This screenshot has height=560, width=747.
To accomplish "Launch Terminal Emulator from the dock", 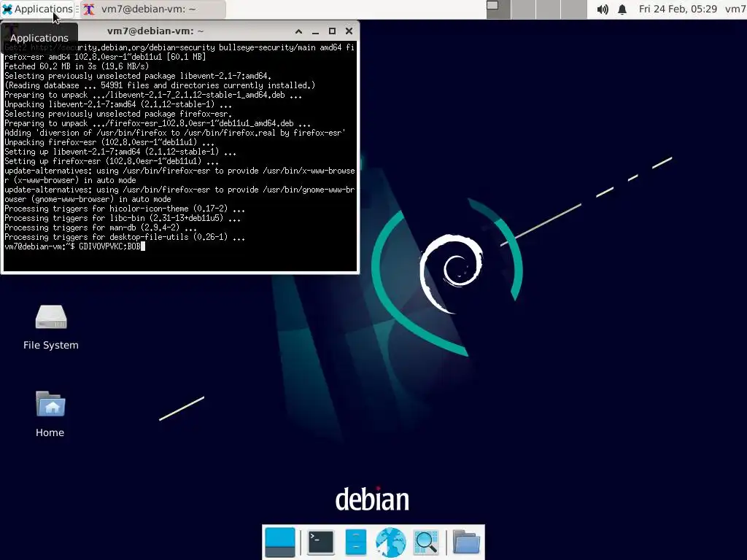I will [x=321, y=542].
